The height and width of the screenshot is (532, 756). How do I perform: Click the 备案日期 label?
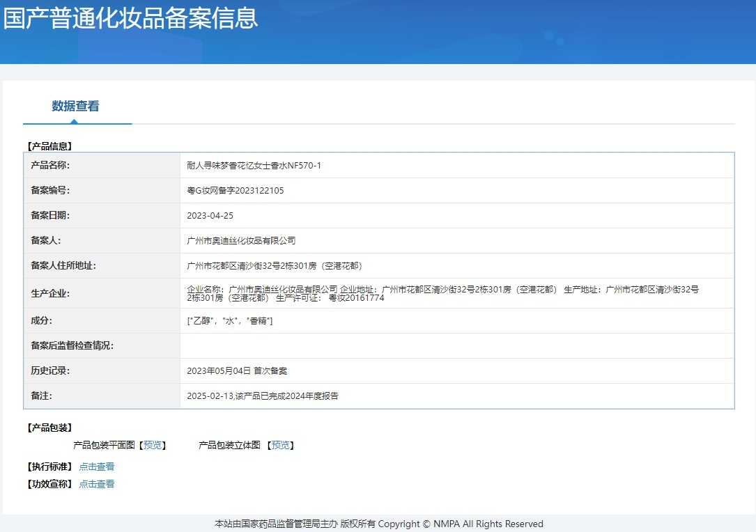pyautogui.click(x=50, y=215)
